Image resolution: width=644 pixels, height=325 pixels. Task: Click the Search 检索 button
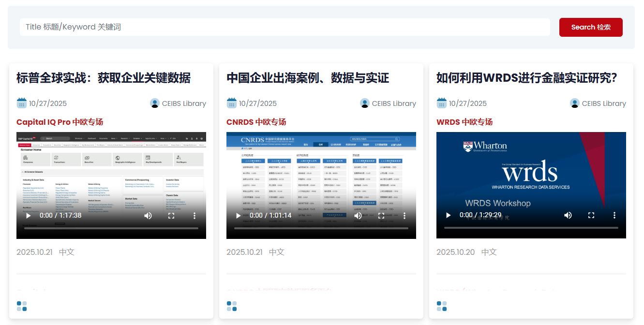(x=591, y=27)
